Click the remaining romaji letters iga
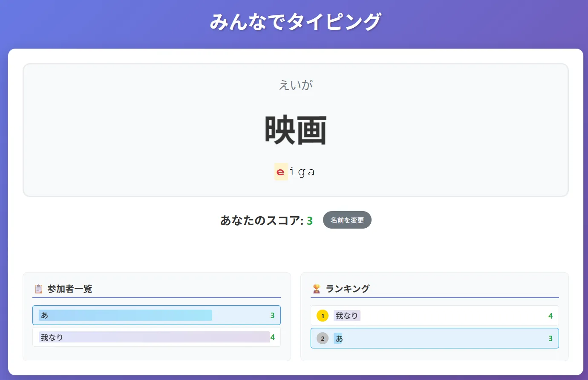The height and width of the screenshot is (380, 588). tap(302, 172)
